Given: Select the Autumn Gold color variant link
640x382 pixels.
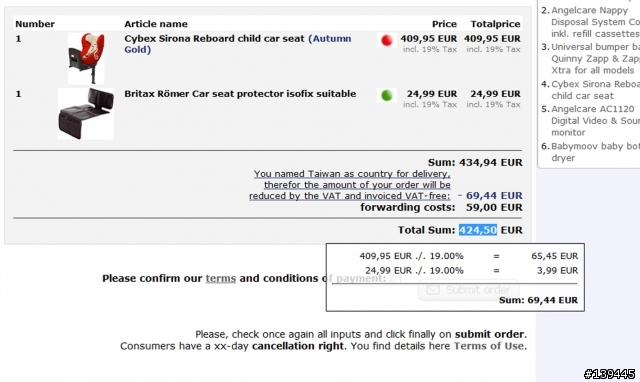Looking at the screenshot, I should click(238, 44).
